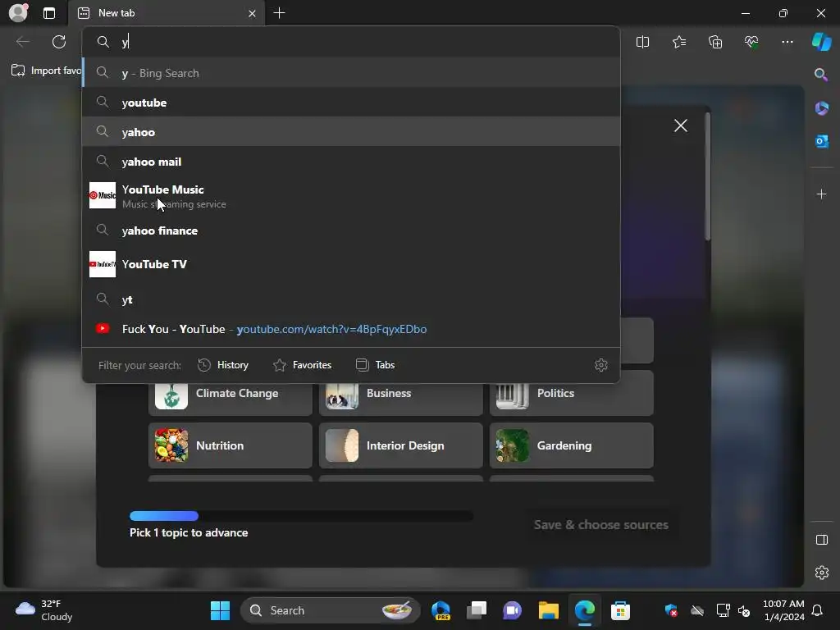
Task: Select the 'yahoo finance' suggestion
Action: pos(351,231)
